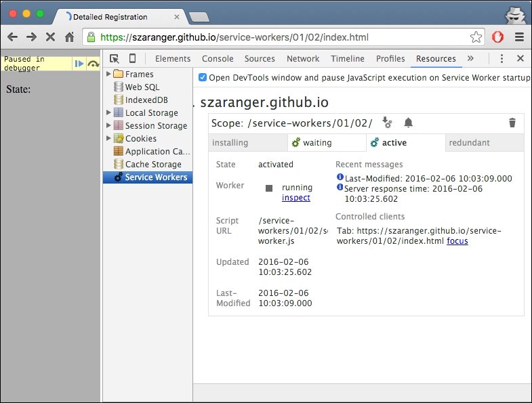Expand the Session Storage tree node
This screenshot has width=532, height=403.
click(108, 126)
